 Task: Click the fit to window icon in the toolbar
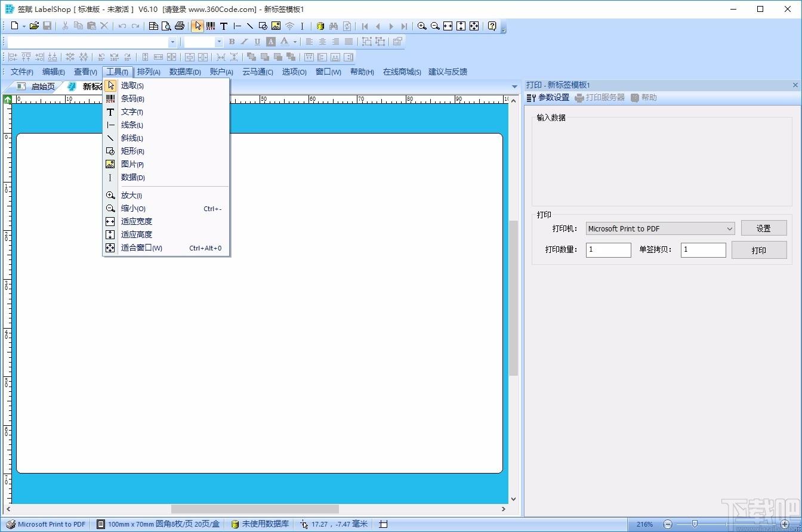pyautogui.click(x=474, y=26)
